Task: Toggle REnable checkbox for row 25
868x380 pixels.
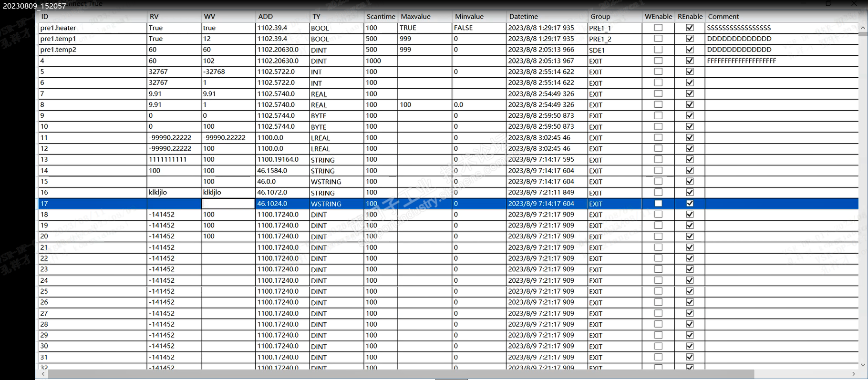Action: tap(690, 291)
